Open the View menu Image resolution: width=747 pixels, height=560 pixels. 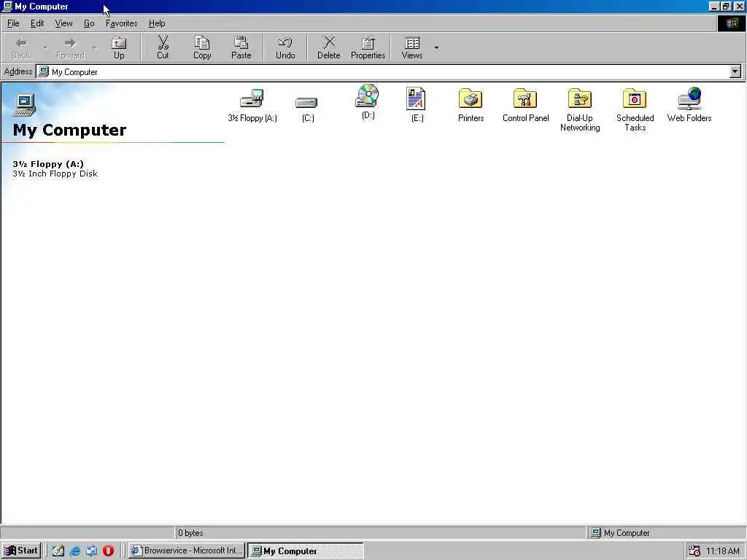point(63,23)
